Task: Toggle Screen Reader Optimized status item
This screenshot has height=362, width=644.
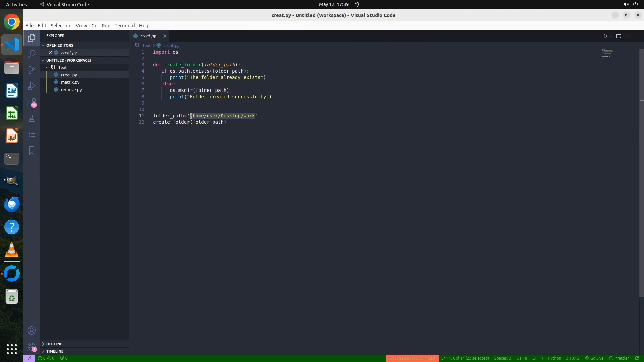Action: pos(412,358)
